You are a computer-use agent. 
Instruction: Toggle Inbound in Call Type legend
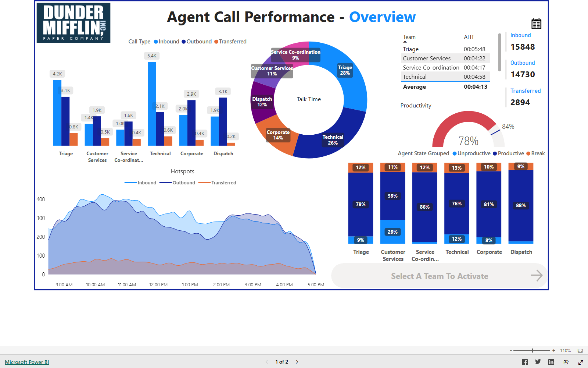point(166,42)
